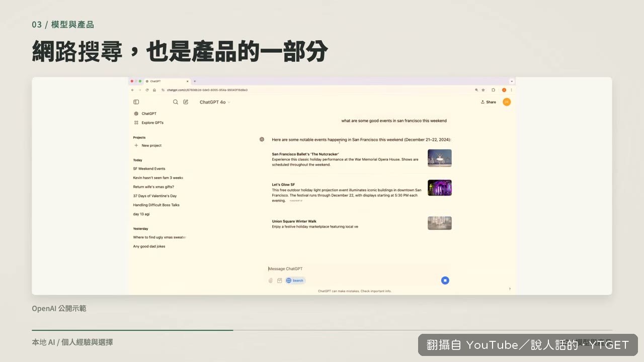
Task: Open the Any good dad jokes chat
Action: click(149, 246)
